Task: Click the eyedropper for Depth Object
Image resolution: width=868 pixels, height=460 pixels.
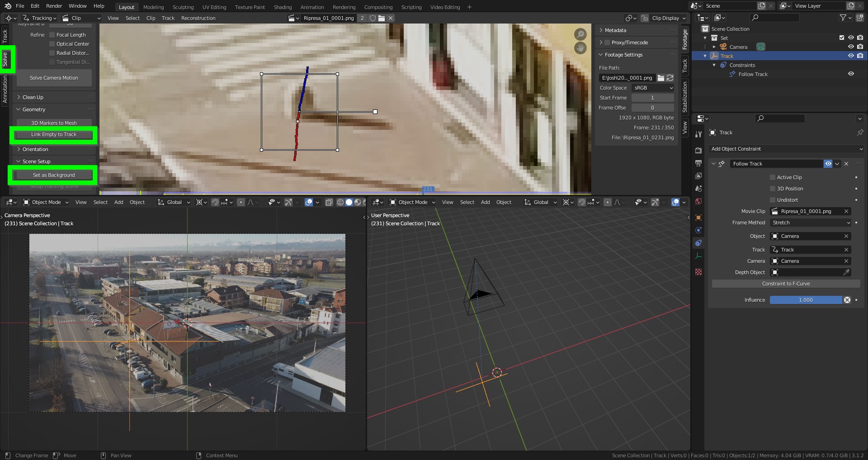Action: click(x=846, y=272)
